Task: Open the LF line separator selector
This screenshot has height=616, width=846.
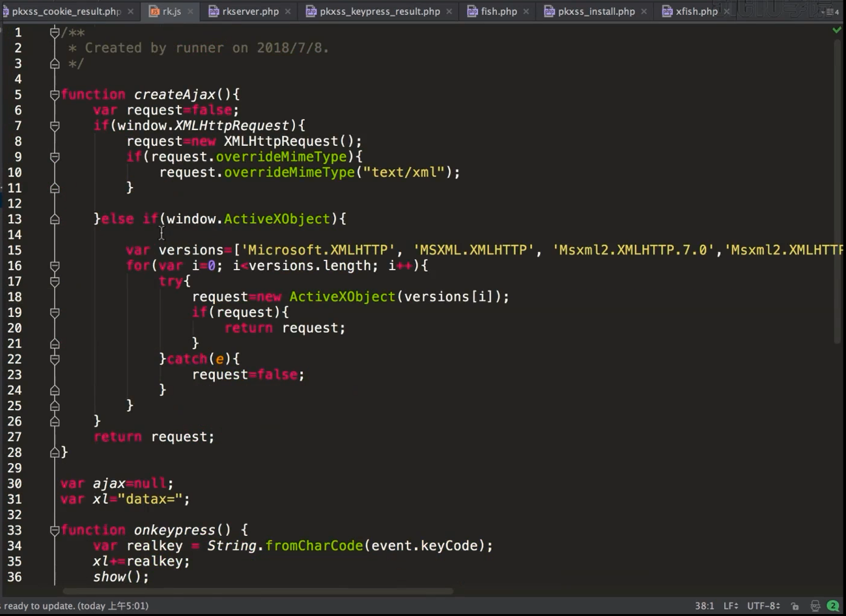Action: point(730,606)
